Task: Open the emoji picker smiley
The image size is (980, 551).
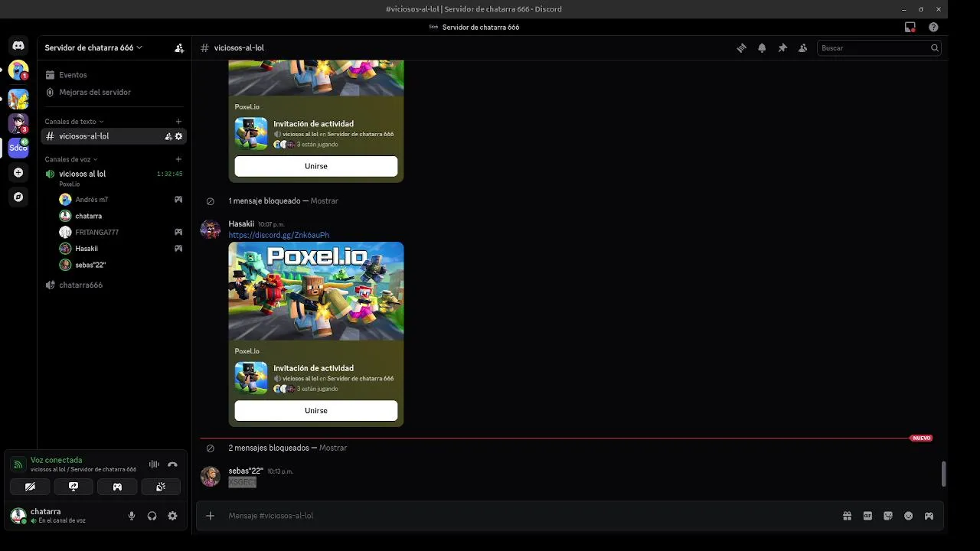Action: pos(909,516)
